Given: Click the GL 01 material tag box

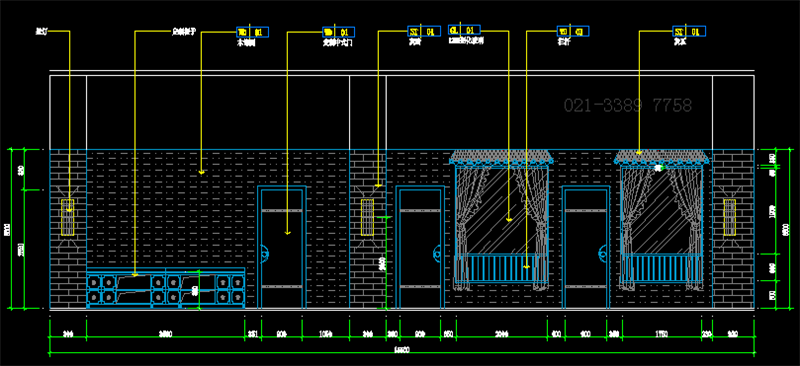Looking at the screenshot, I should (464, 31).
